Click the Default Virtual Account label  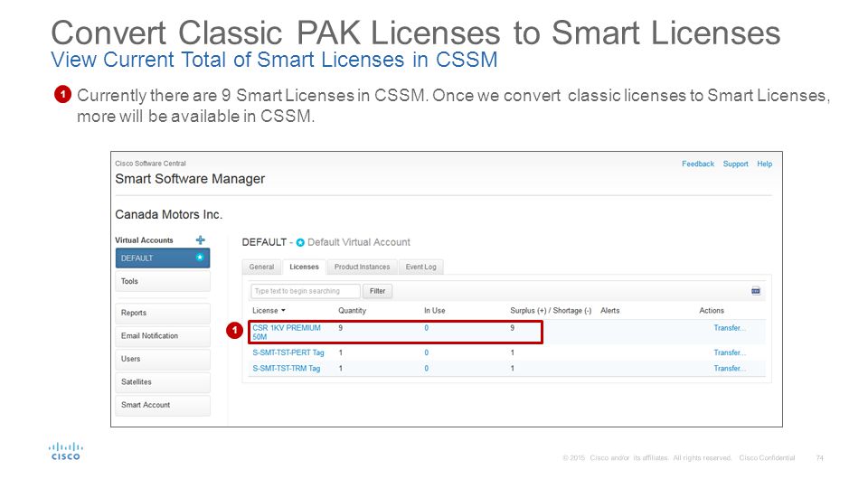coord(359,242)
